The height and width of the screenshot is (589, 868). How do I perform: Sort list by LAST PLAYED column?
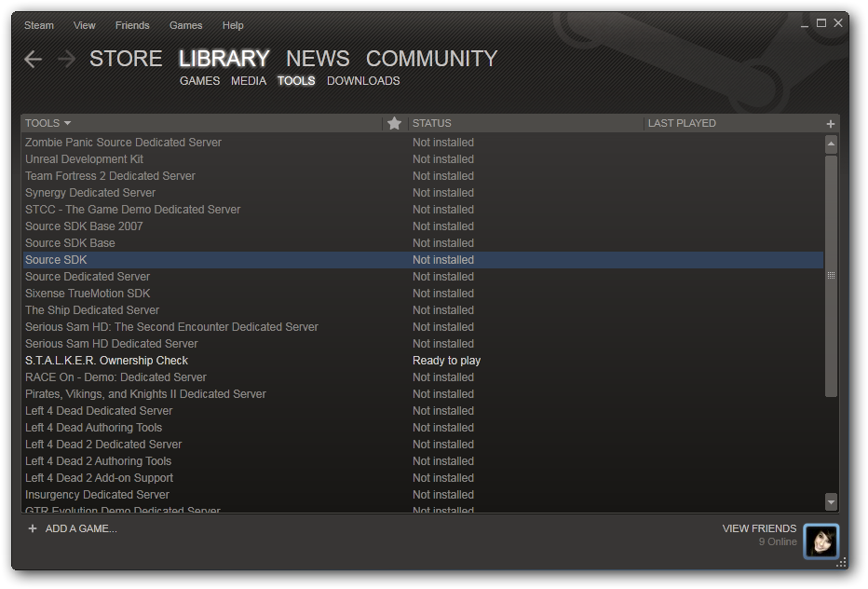(x=682, y=123)
